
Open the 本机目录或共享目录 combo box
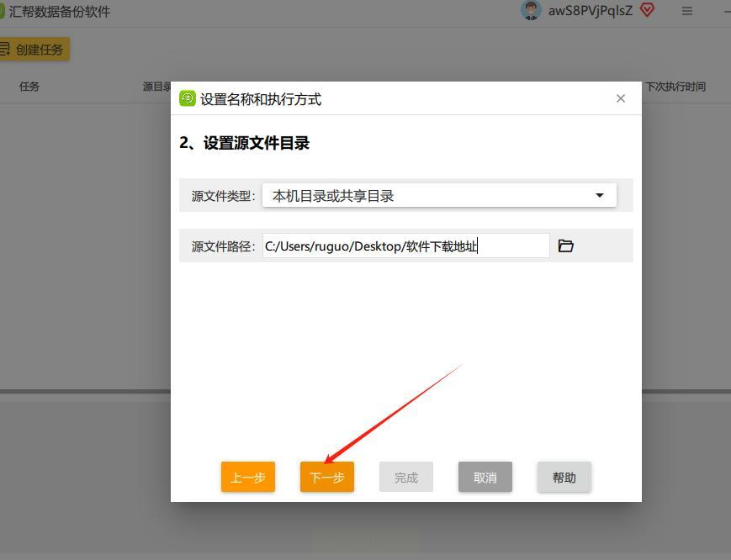click(x=439, y=195)
